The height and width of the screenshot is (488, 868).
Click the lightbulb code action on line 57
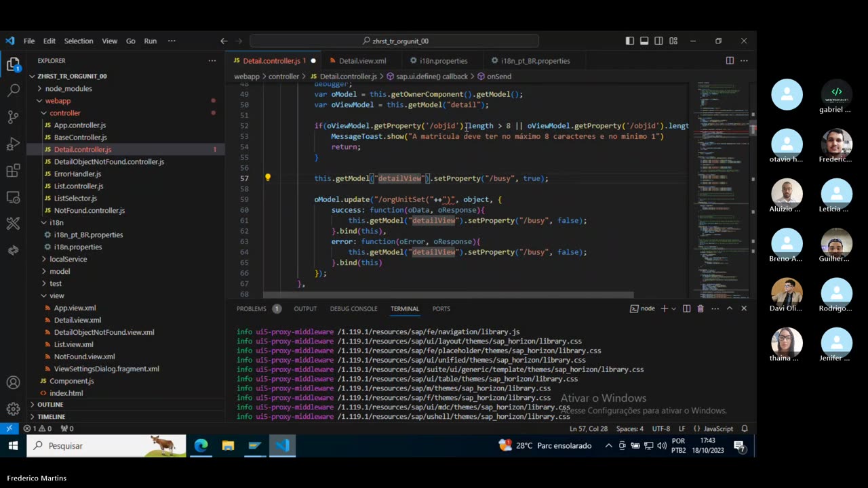(268, 178)
